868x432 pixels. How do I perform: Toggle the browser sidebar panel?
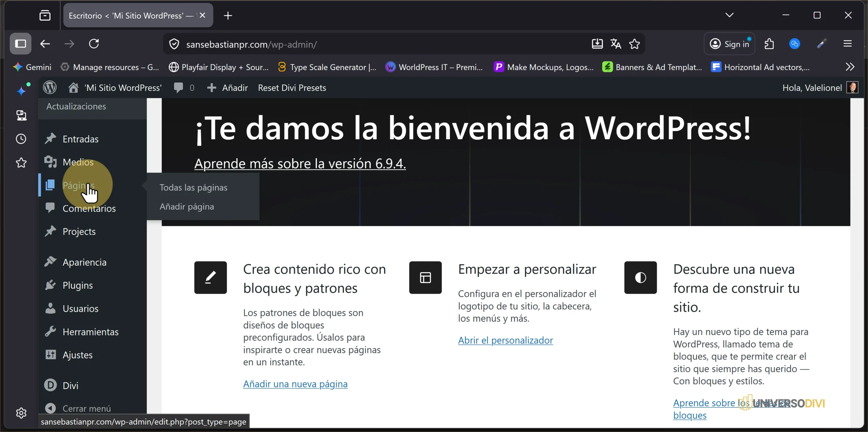21,44
